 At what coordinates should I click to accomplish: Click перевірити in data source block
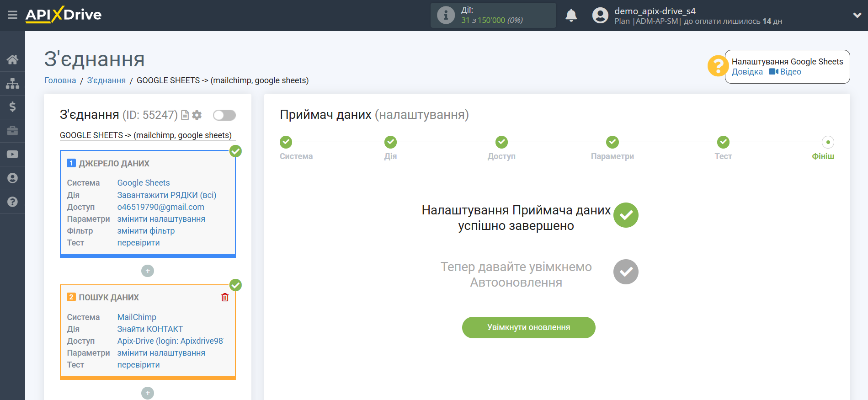click(138, 243)
